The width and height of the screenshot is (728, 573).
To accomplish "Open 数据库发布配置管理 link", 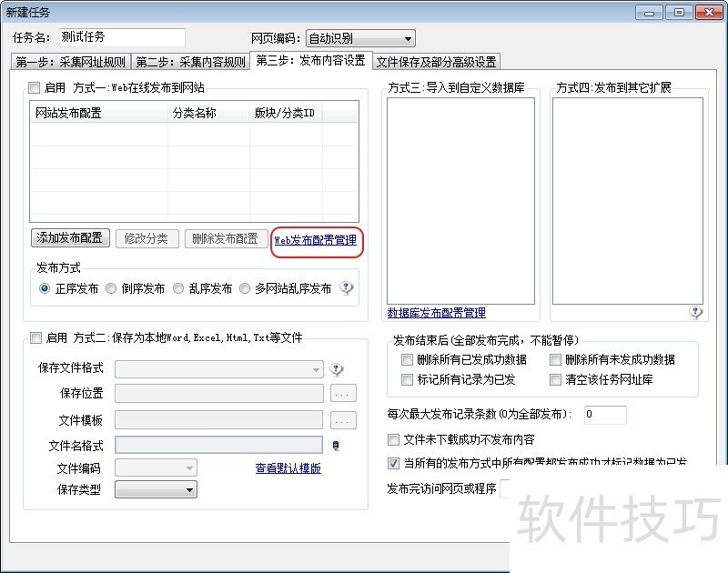I will (436, 313).
